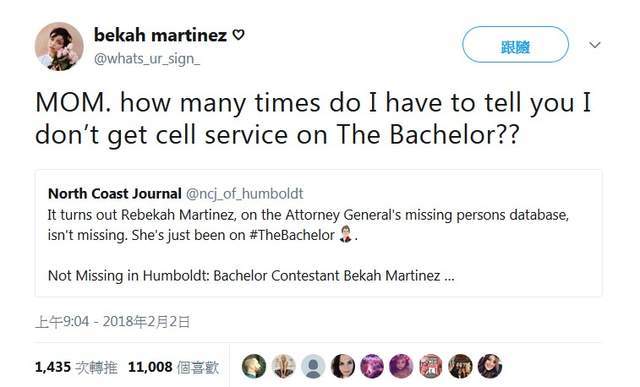Open the default gray silhouette avatar
The width and height of the screenshot is (640, 387).
pyautogui.click(x=313, y=366)
